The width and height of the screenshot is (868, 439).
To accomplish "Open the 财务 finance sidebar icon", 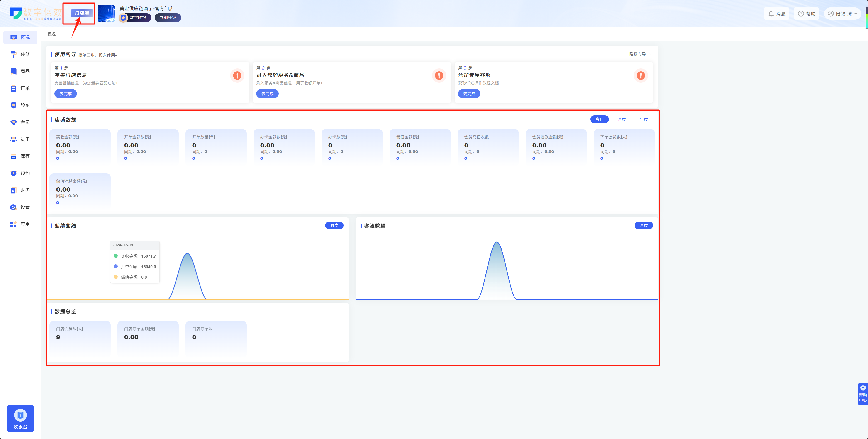I will (13, 190).
